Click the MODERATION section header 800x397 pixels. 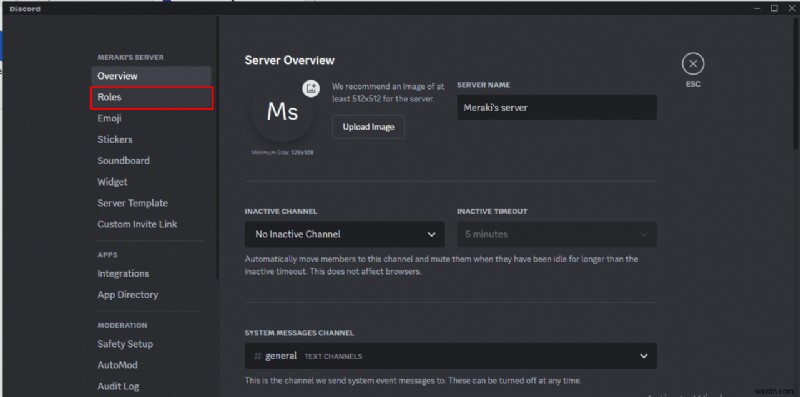(122, 326)
